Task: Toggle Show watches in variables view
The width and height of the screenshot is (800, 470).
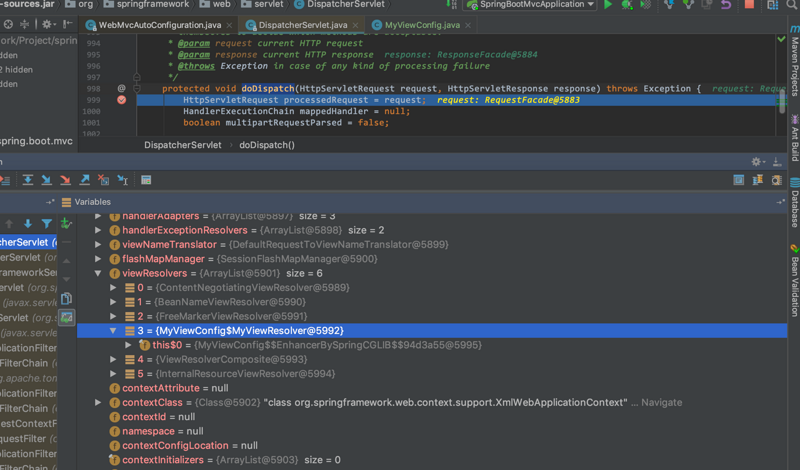Action: click(66, 317)
